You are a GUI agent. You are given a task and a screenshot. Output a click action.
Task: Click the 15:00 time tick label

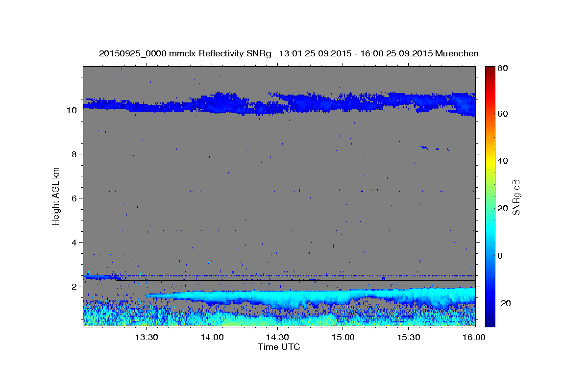[343, 338]
